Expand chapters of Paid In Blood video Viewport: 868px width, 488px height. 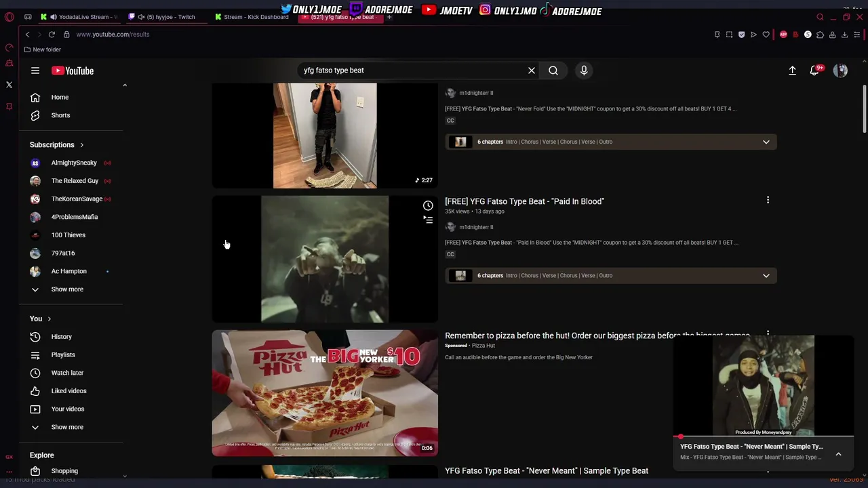point(766,276)
